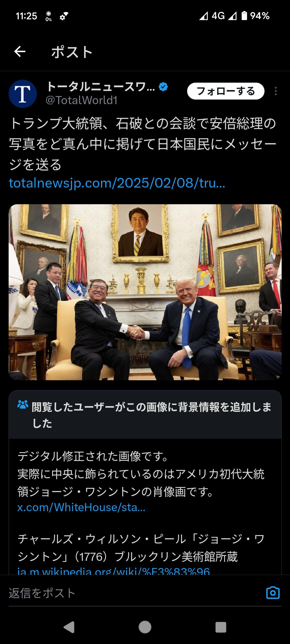Tap the camera icon in reply bar
Viewport: 290px width, 644px height.
pyautogui.click(x=273, y=592)
